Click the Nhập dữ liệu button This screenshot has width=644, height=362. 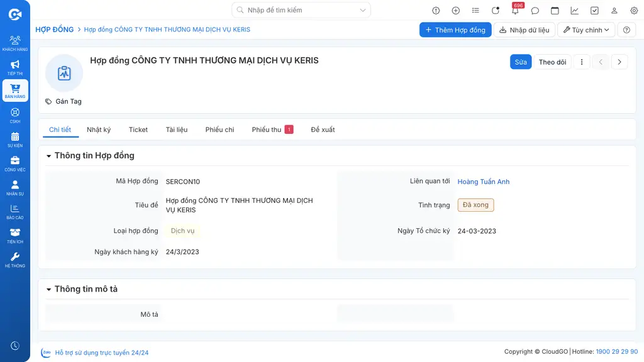[x=525, y=30]
